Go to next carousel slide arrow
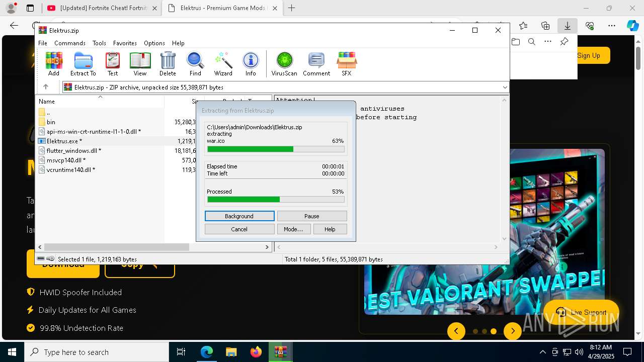The height and width of the screenshot is (362, 644). click(x=513, y=331)
